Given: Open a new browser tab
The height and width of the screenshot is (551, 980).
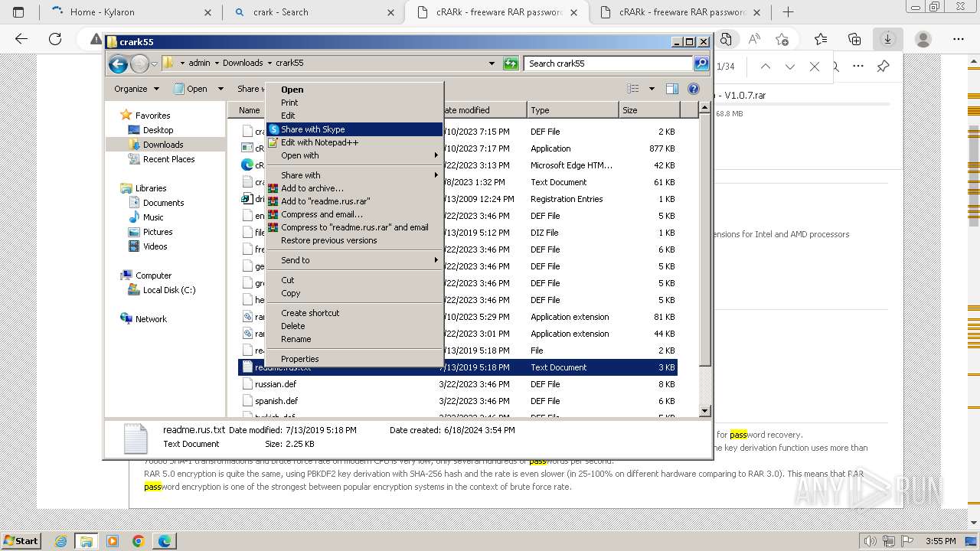Looking at the screenshot, I should (x=788, y=12).
